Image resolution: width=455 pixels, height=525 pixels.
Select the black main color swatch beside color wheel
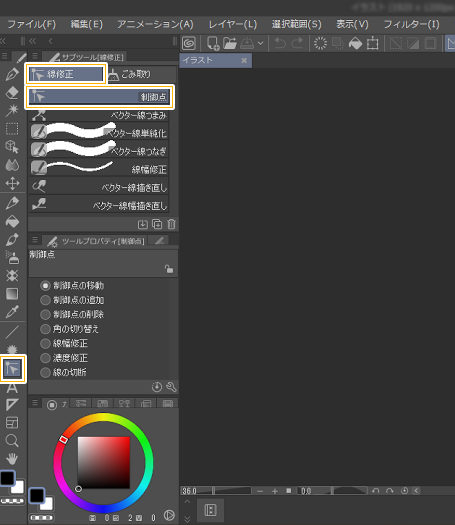tap(36, 495)
